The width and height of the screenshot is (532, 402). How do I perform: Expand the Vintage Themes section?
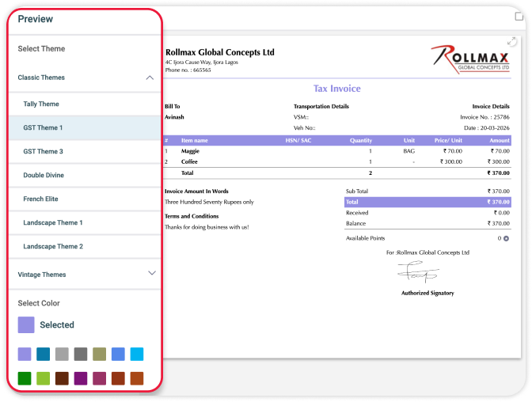(151, 274)
